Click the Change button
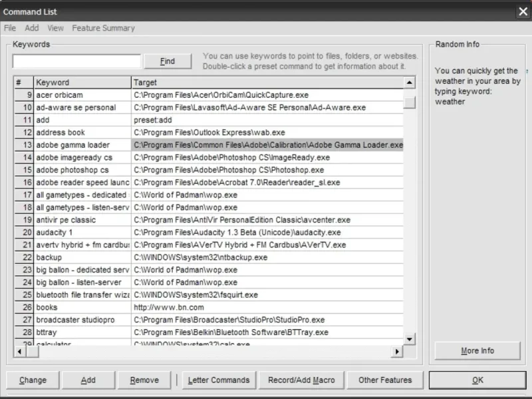The image size is (532, 399). [x=33, y=380]
